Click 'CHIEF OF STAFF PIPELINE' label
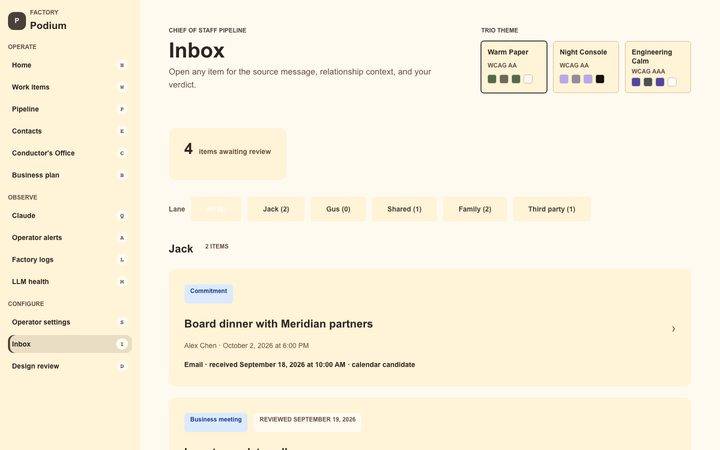This screenshot has width=720, height=450. pos(208,30)
